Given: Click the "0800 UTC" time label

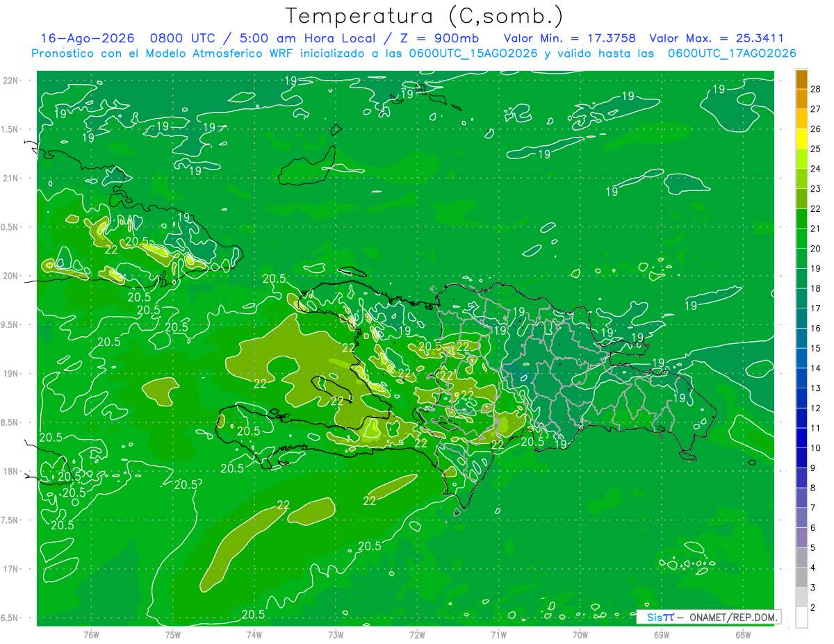Looking at the screenshot, I should [183, 39].
